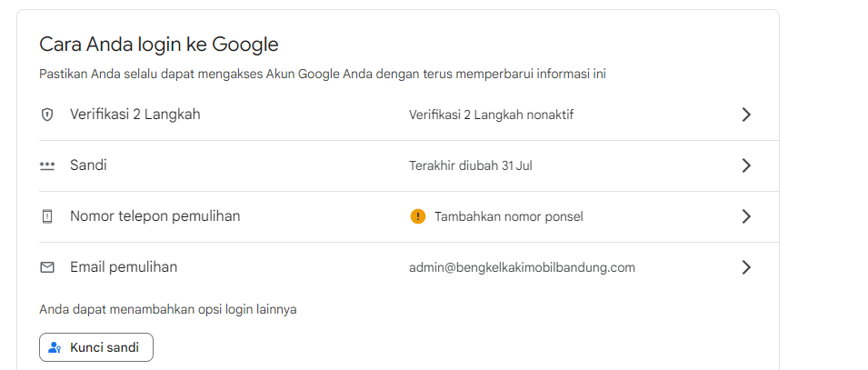Add a passkey via Kunci sandi button

click(x=96, y=347)
